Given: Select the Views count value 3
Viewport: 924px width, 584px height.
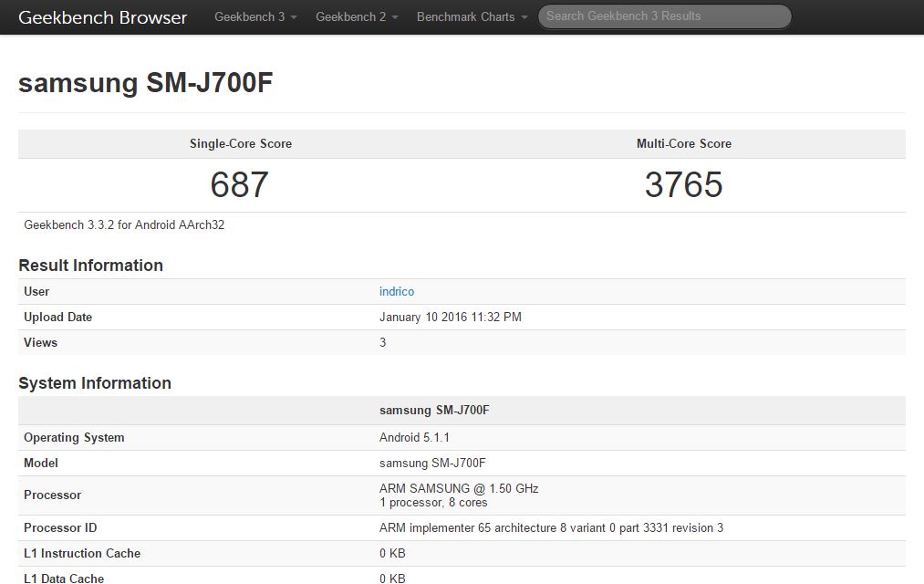Looking at the screenshot, I should click(382, 342).
